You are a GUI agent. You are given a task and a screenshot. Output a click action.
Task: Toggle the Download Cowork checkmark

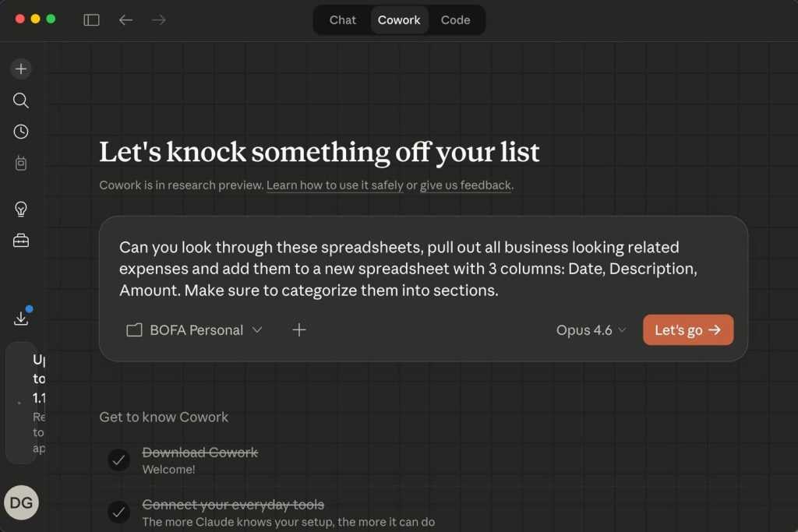118,460
